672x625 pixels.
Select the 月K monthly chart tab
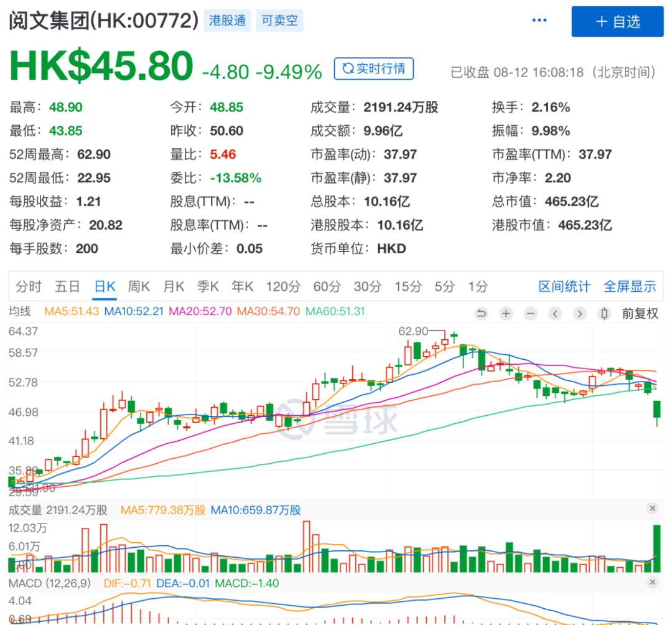174,286
